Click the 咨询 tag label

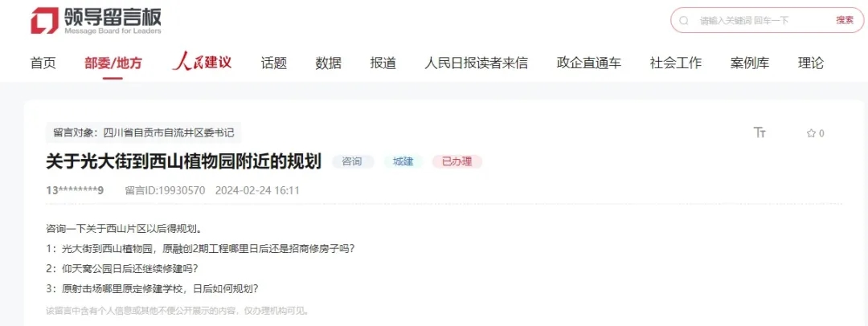point(353,161)
